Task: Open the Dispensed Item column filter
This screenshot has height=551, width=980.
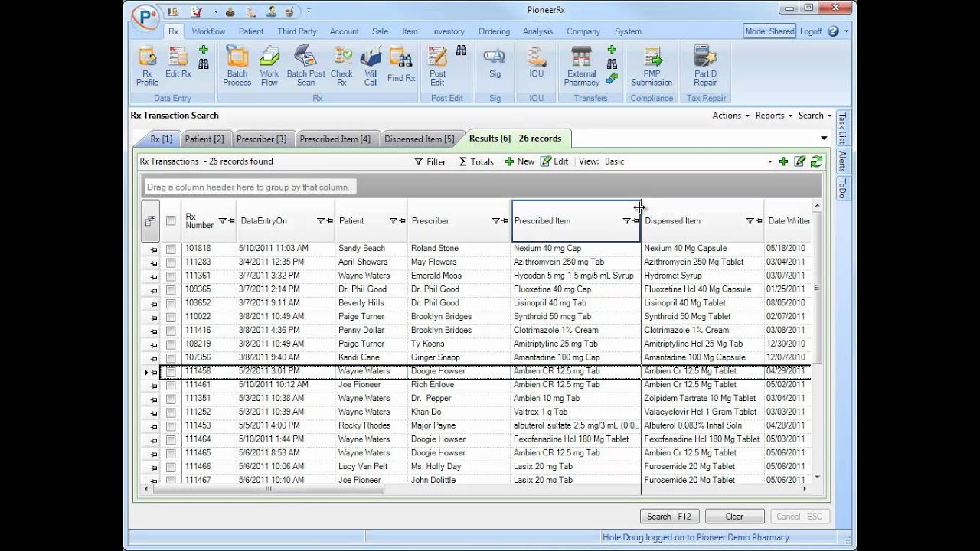Action: (750, 221)
